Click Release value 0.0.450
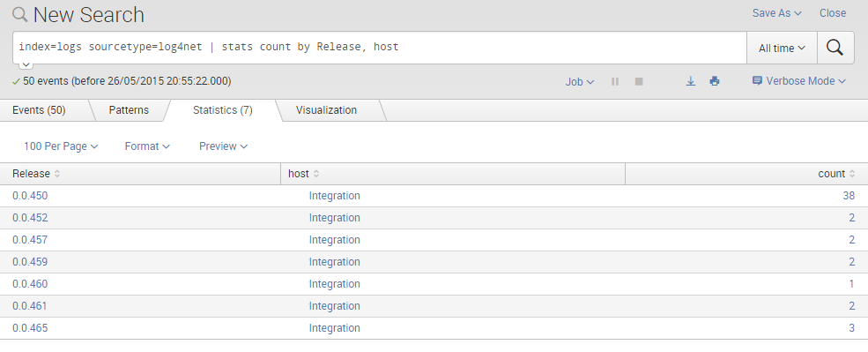Viewport: 868px width, 352px height. tap(30, 196)
